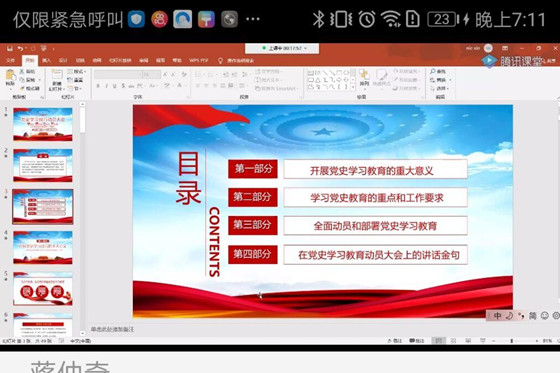This screenshot has width=560, height=373.
Task: Select slide 2 thumbnail in panel
Action: pos(43,165)
